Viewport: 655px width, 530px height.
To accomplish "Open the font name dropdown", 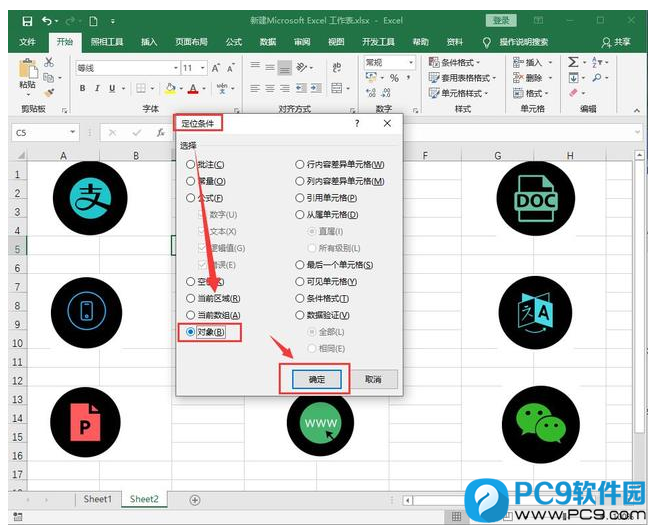I will [x=176, y=68].
